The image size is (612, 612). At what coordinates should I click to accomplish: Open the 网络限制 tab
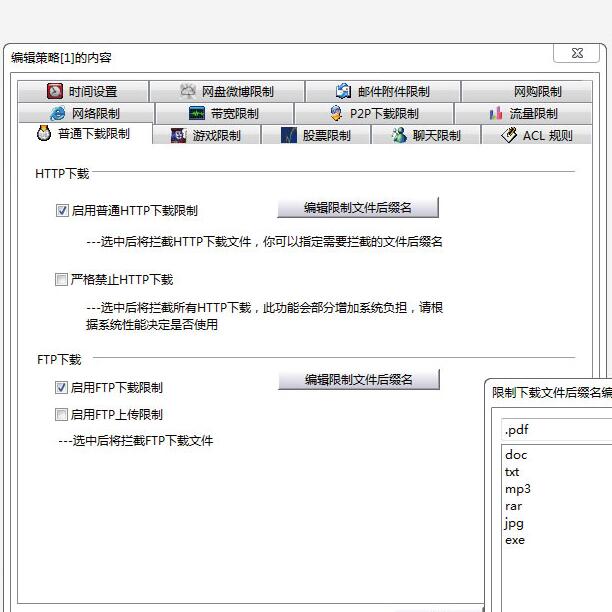(x=86, y=114)
